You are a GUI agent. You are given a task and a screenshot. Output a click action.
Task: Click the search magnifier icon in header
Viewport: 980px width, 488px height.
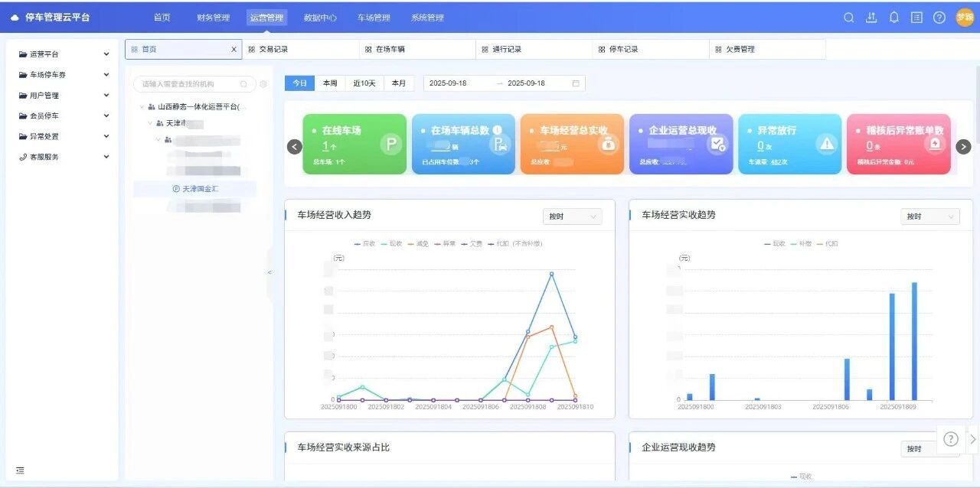(x=848, y=18)
